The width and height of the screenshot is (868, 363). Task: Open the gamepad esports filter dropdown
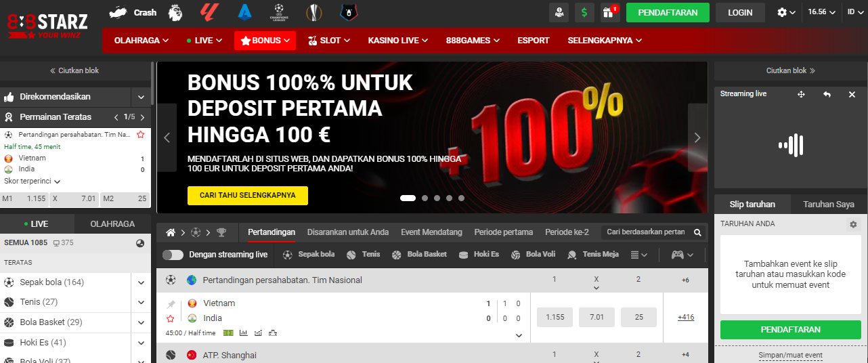682,255
